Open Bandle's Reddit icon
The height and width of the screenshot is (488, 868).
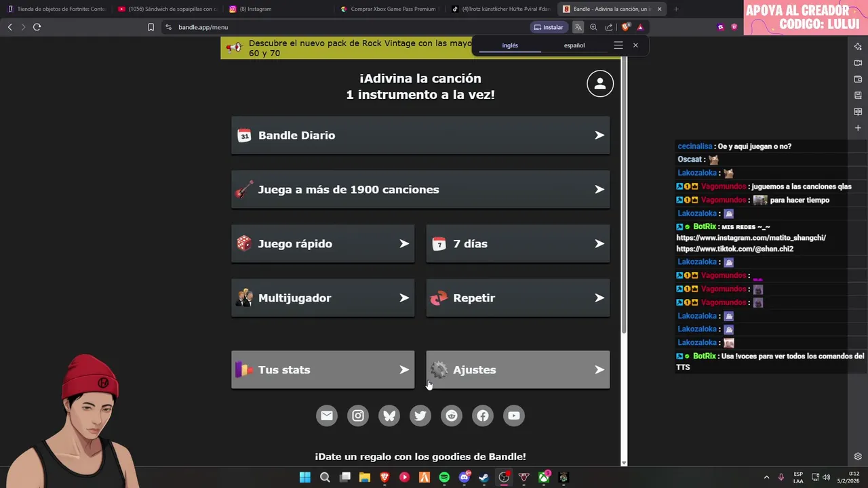[x=452, y=415]
